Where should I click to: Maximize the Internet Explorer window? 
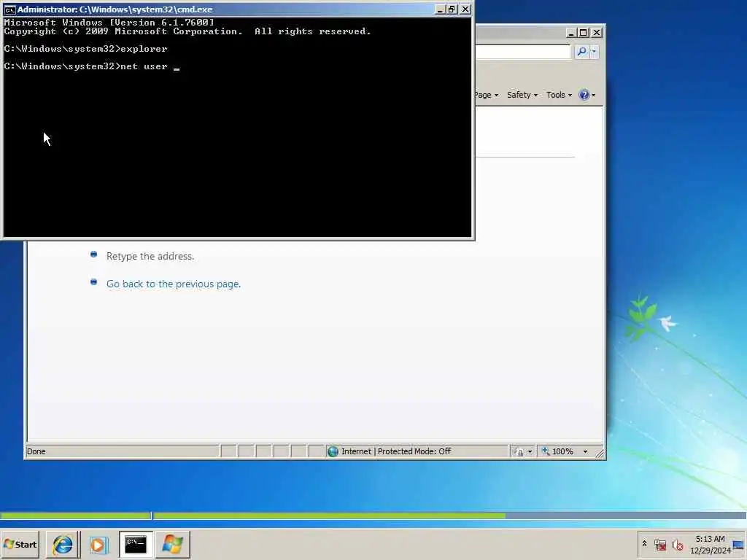point(583,33)
